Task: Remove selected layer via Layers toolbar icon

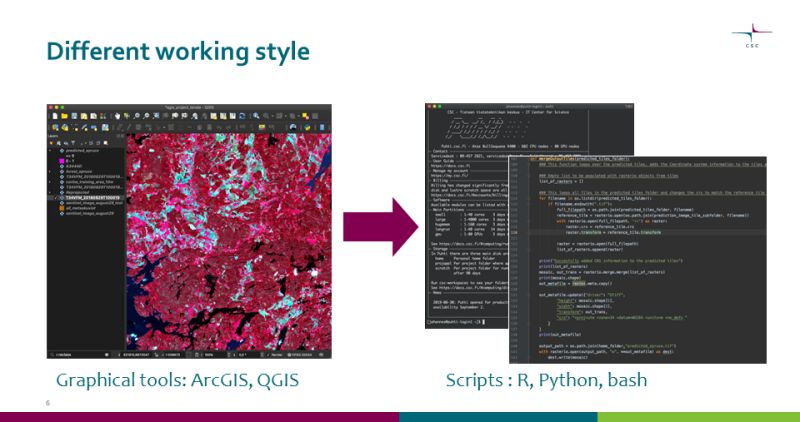Action: 105,143
